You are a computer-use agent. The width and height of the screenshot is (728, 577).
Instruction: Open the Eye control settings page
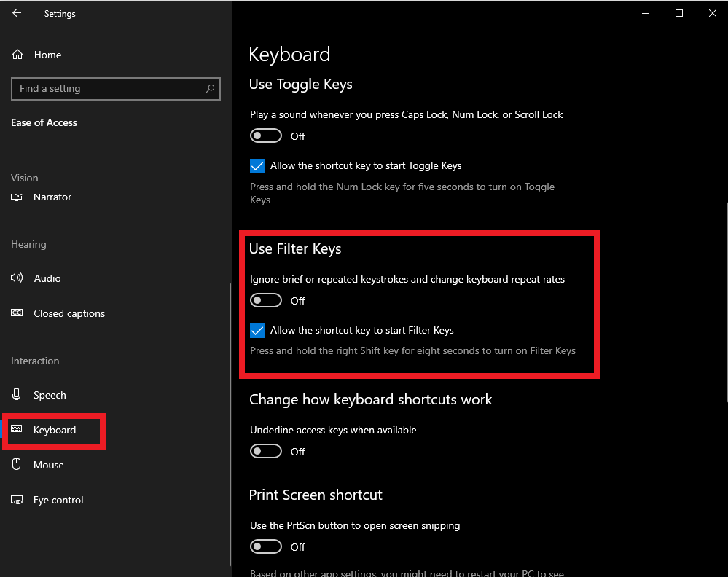(x=58, y=500)
